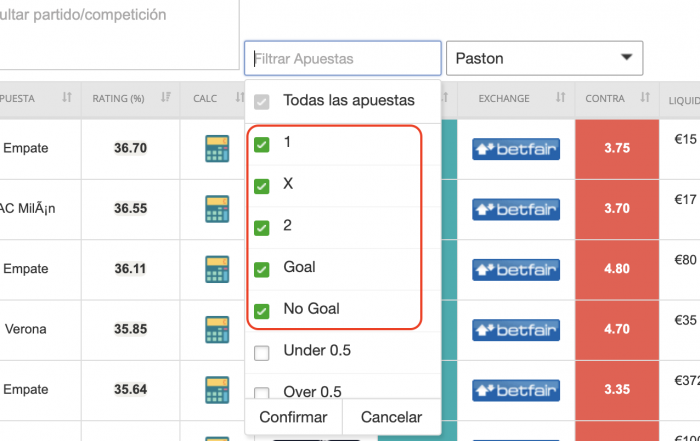This screenshot has width=700, height=441.
Task: Sort by the Rating (%) column arrows
Action: point(166,97)
